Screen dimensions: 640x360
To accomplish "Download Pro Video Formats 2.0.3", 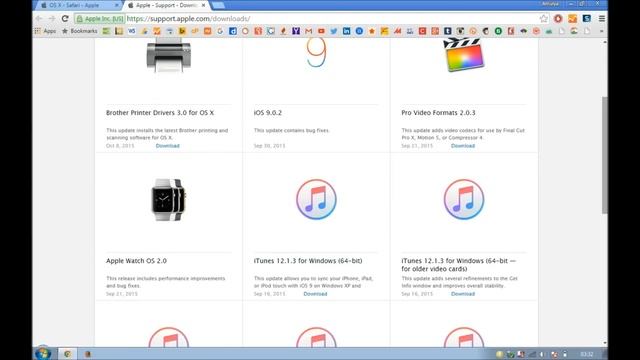I will point(463,146).
